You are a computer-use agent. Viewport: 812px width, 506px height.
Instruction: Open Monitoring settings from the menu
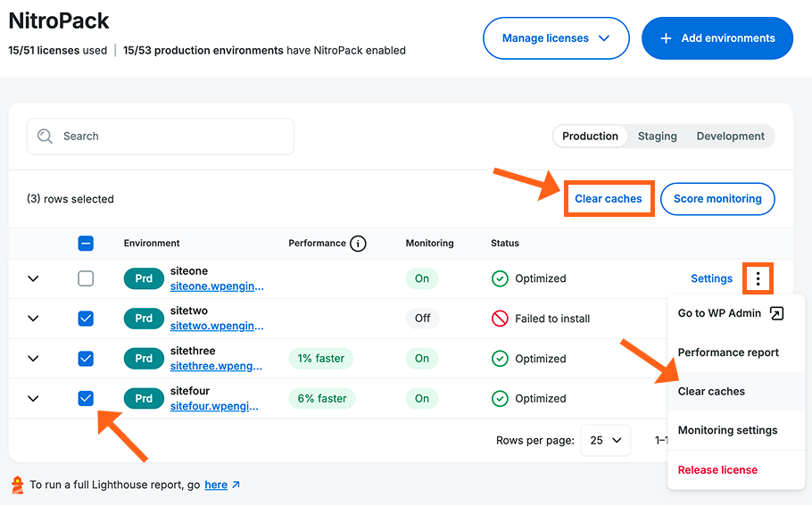[736, 430]
